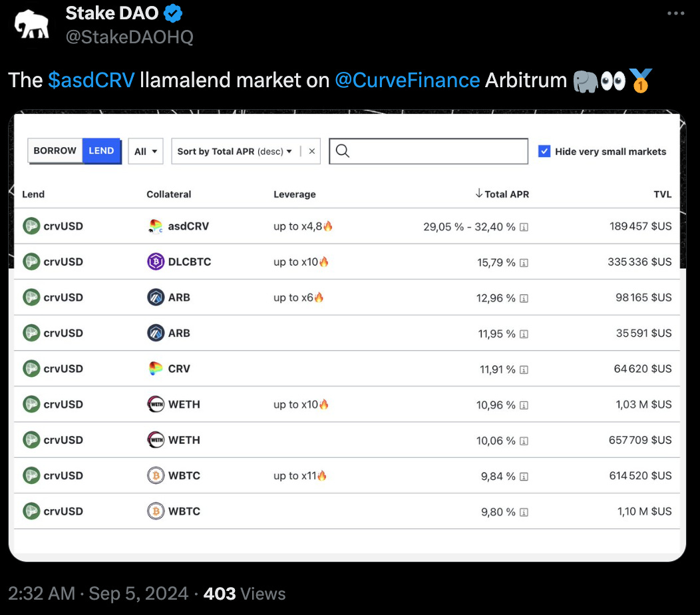The image size is (700, 615).
Task: Click the CRV collateral label
Action: pos(179,369)
